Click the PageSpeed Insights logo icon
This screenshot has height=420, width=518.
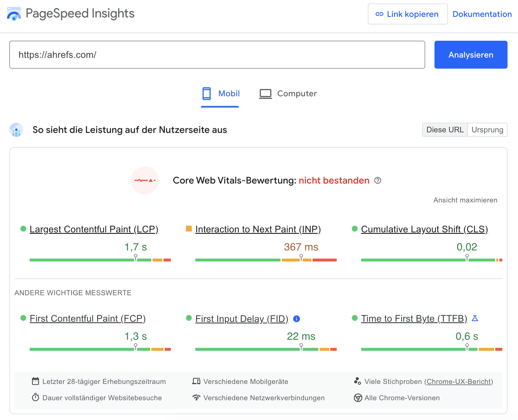(14, 14)
